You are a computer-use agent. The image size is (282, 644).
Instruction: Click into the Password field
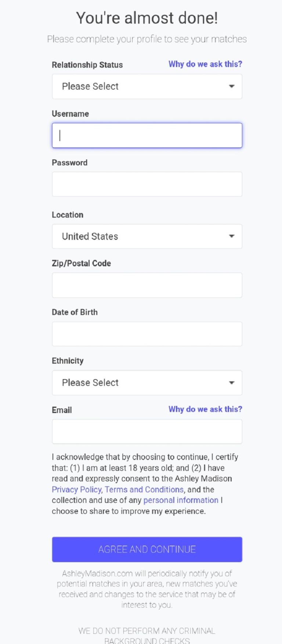click(147, 184)
